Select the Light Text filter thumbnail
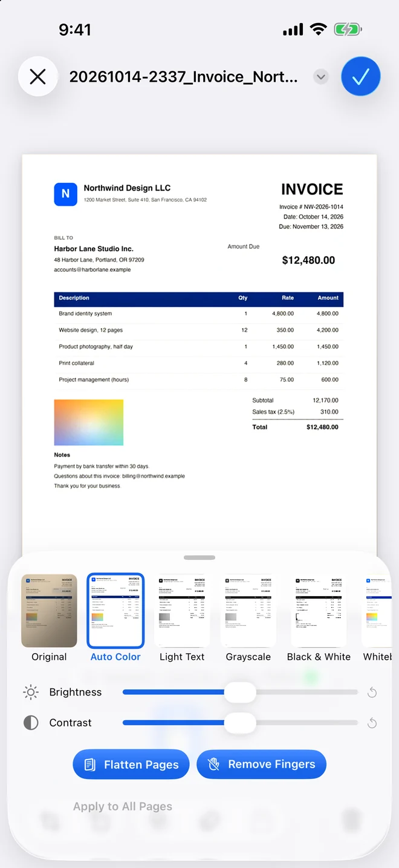This screenshot has width=399, height=868. pos(182,611)
